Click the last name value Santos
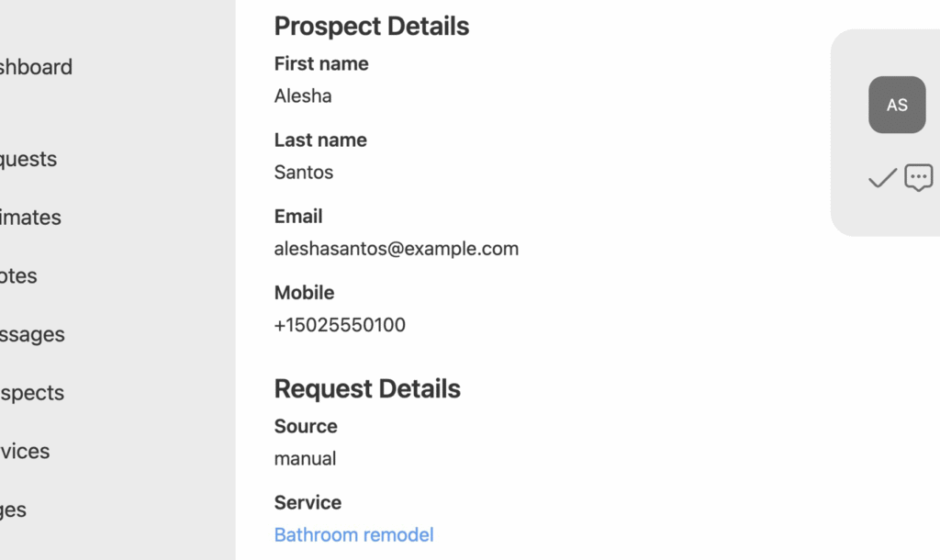 [x=304, y=172]
